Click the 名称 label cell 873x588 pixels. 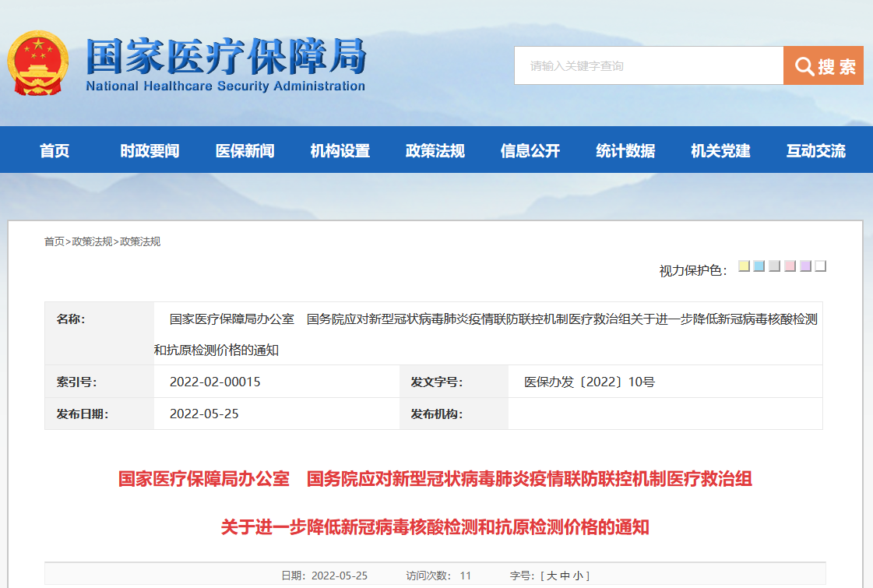click(x=99, y=334)
